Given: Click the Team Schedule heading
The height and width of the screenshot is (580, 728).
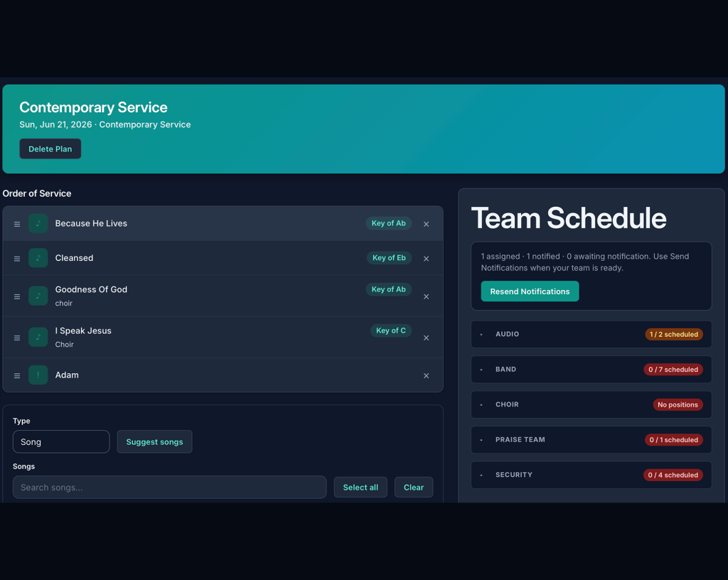Looking at the screenshot, I should coord(569,218).
